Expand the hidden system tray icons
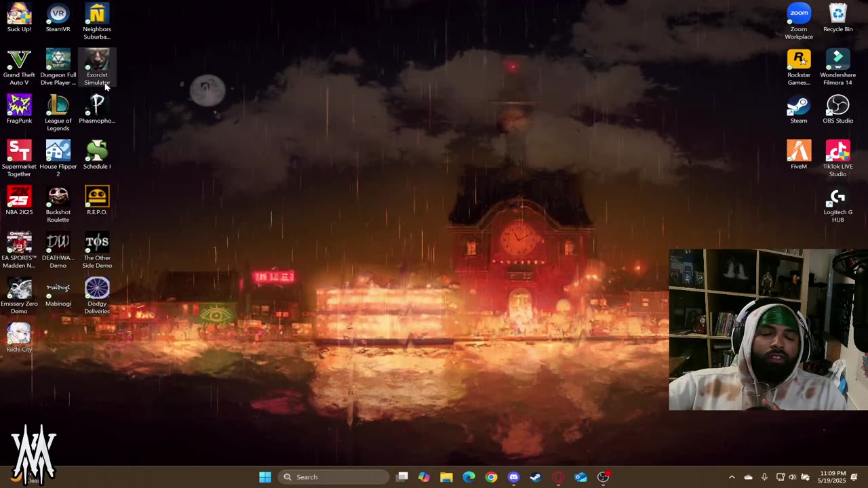 (x=732, y=477)
